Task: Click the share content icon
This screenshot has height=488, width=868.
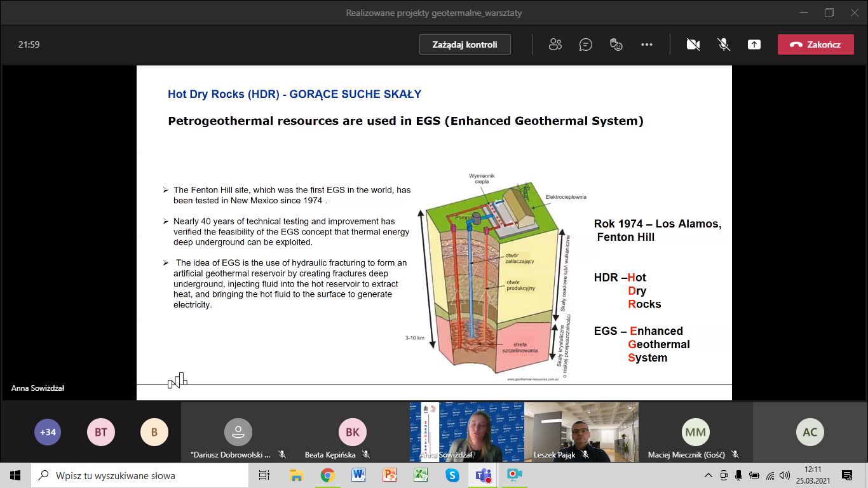Action: (x=754, y=44)
